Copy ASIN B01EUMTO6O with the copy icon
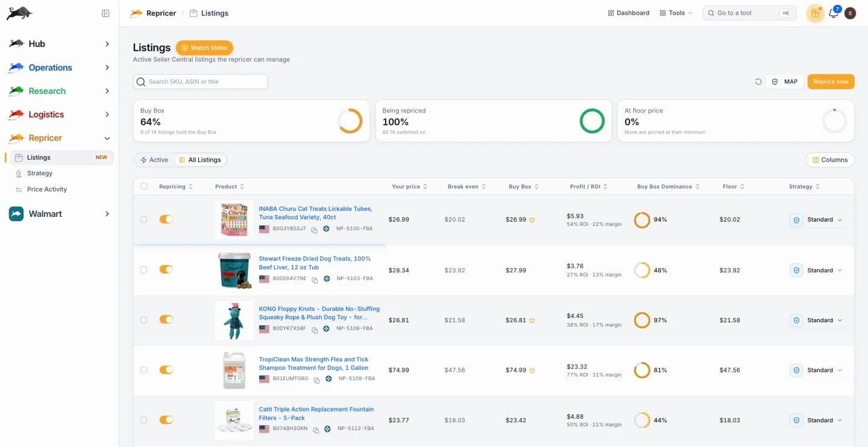This screenshot has height=447, width=868. click(316, 380)
